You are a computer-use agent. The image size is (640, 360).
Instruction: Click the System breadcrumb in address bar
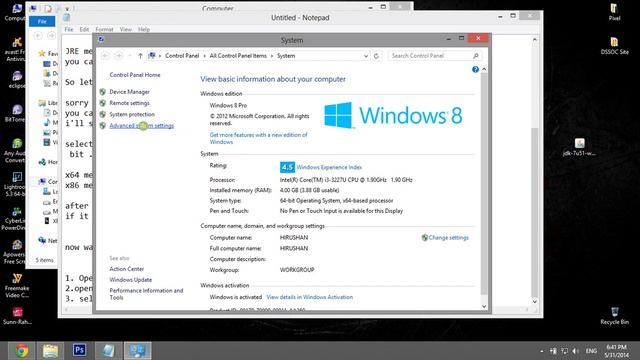point(286,56)
